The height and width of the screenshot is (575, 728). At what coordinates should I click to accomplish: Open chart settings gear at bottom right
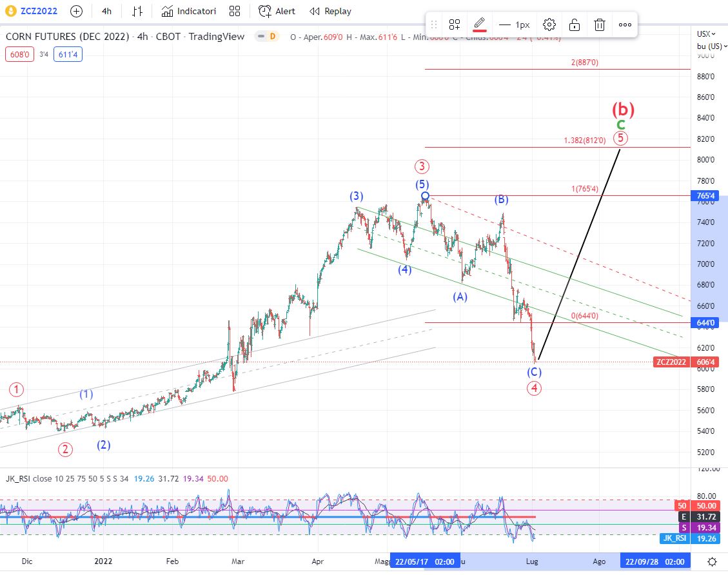tap(712, 562)
